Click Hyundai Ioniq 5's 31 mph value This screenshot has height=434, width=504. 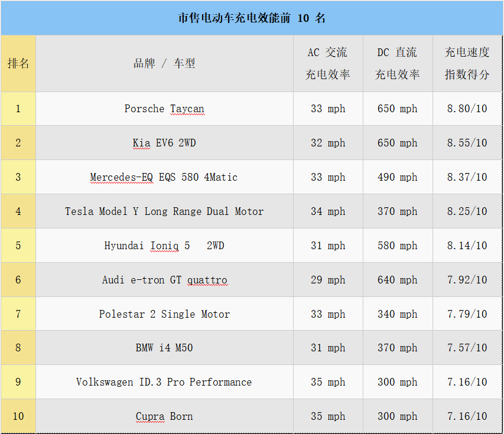328,246
